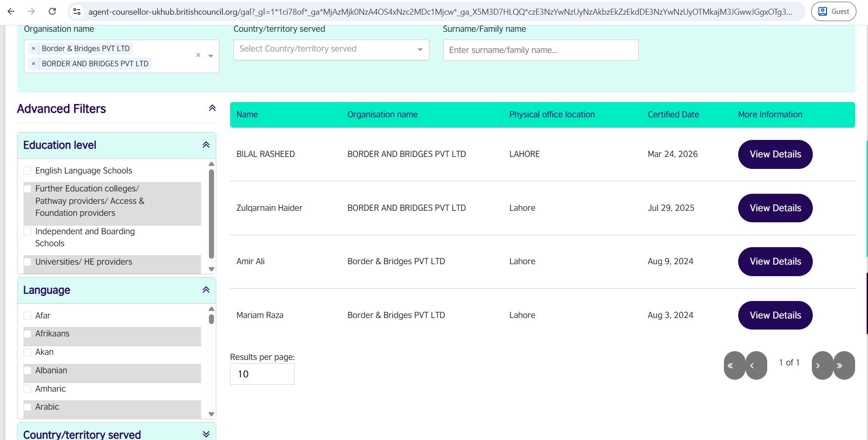868x440 pixels.
Task: Focus the surname/family name field
Action: point(541,50)
